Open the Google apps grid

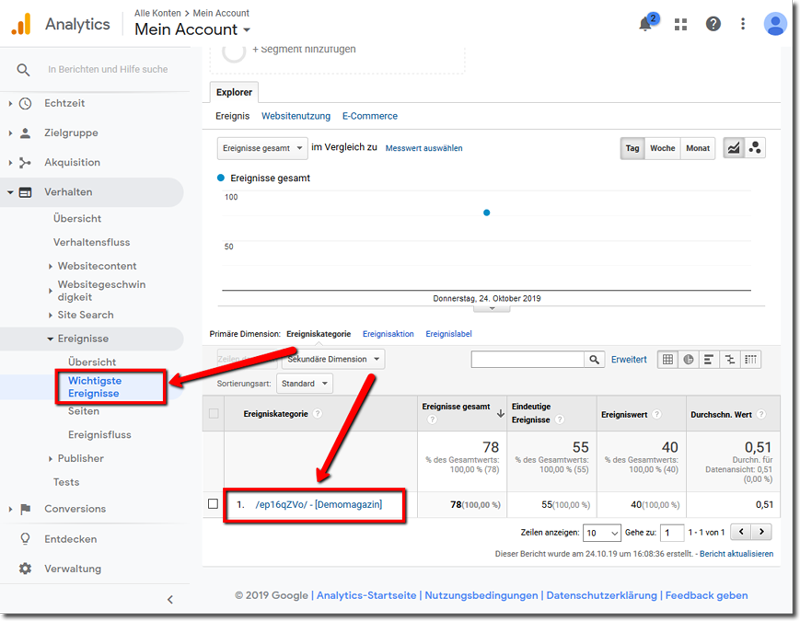pyautogui.click(x=681, y=24)
